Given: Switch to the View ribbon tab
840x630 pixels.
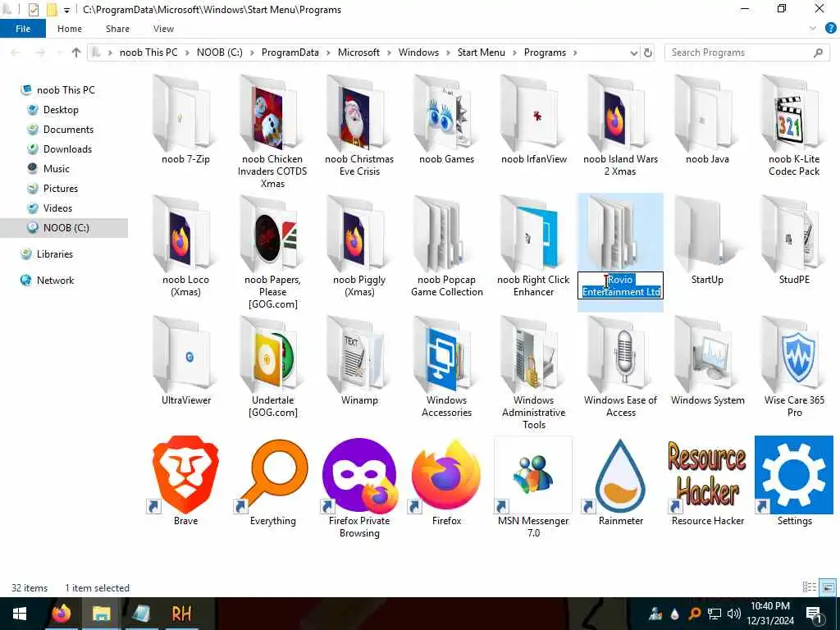Looking at the screenshot, I should (x=163, y=29).
